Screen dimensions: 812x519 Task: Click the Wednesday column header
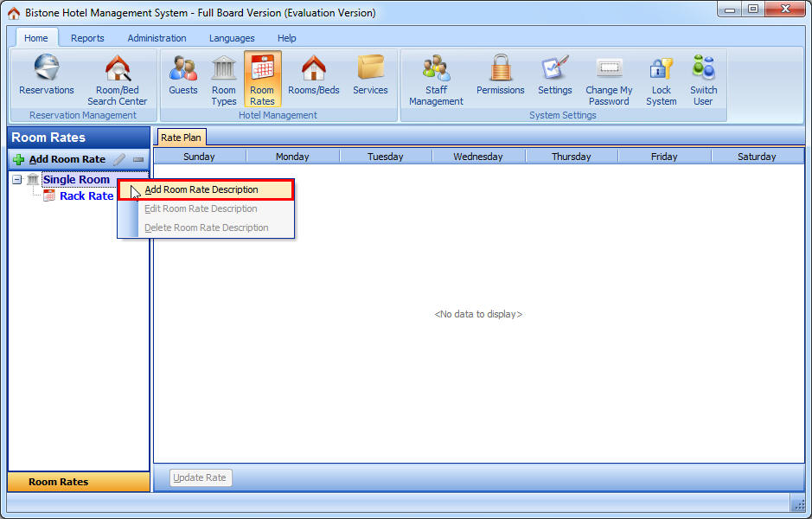478,157
